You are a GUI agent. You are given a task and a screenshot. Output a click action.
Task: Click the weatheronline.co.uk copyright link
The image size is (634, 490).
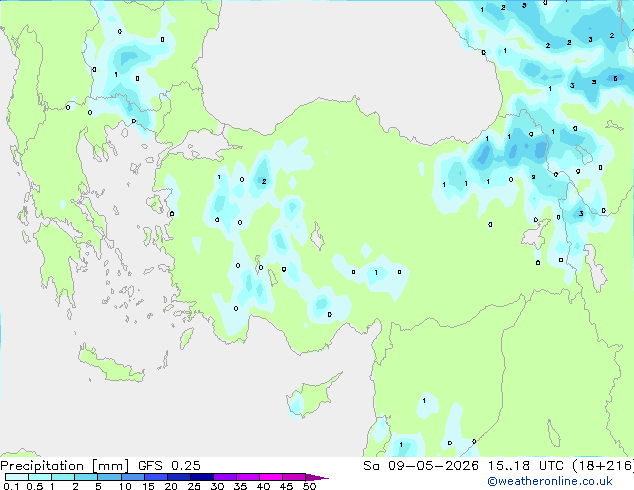click(x=550, y=481)
